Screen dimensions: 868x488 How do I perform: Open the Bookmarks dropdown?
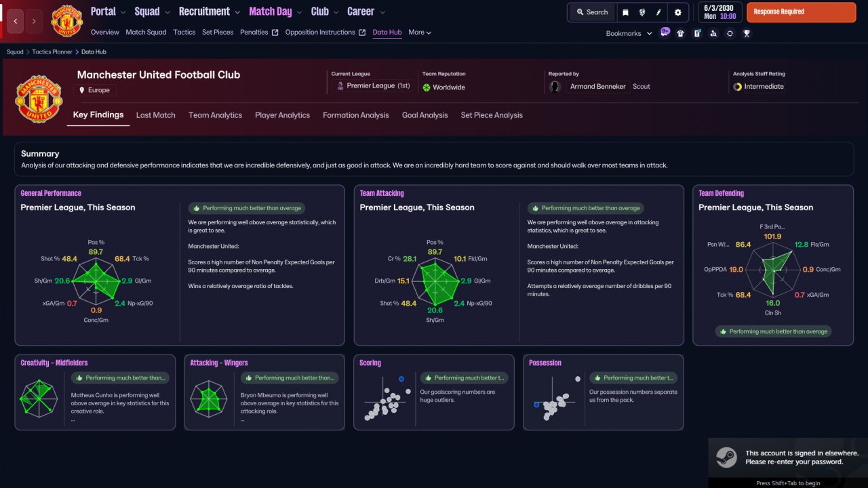tap(629, 33)
